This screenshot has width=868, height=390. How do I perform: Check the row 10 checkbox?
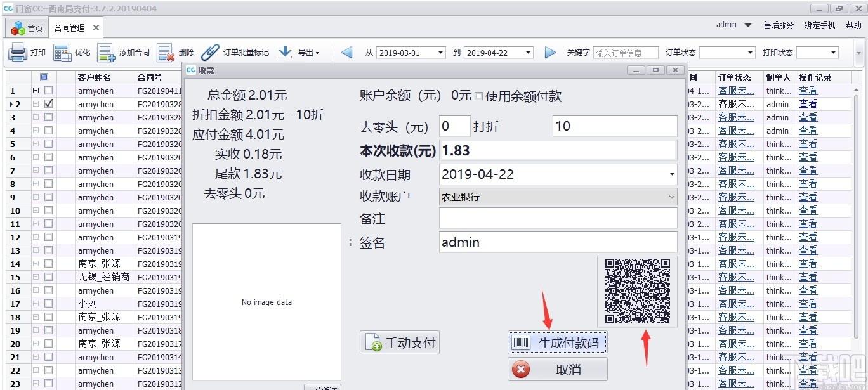tap(48, 211)
